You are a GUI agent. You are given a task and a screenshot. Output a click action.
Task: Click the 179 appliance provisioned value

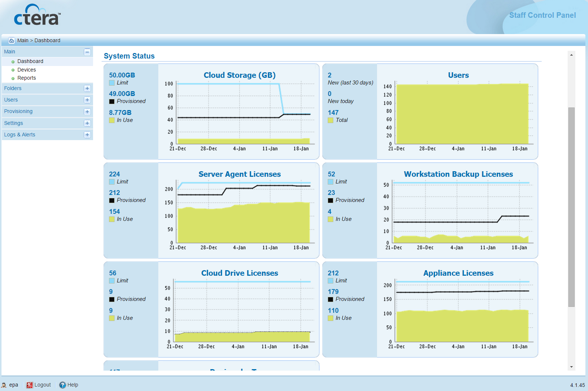coord(333,292)
